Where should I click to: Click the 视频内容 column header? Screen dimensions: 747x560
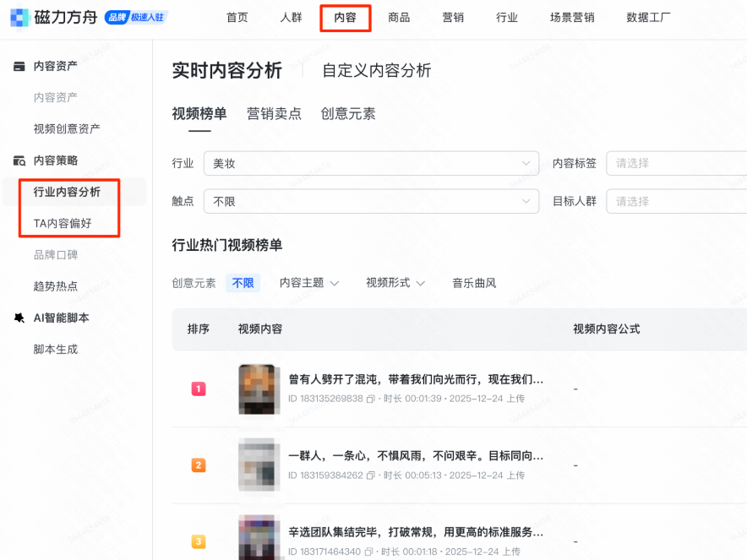(260, 329)
